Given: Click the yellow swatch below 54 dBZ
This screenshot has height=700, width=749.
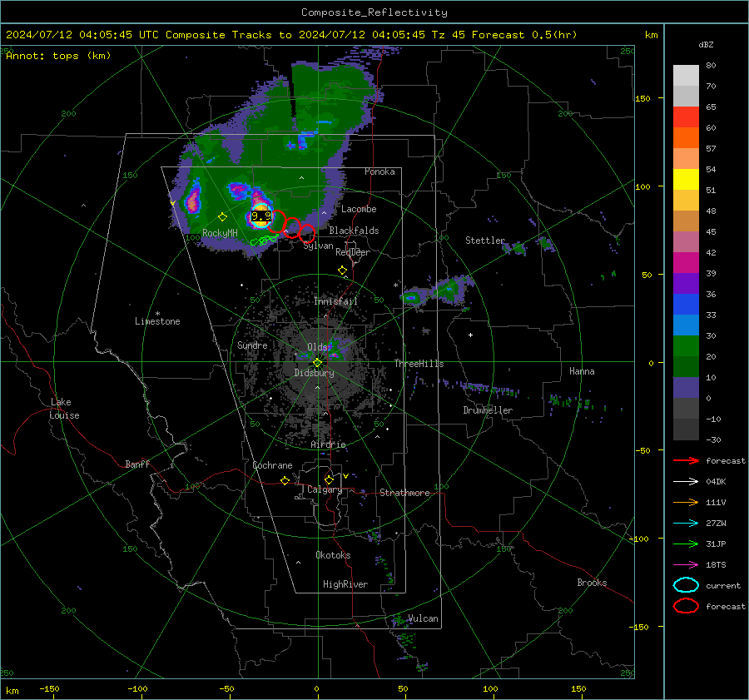Looking at the screenshot, I should pos(686,179).
